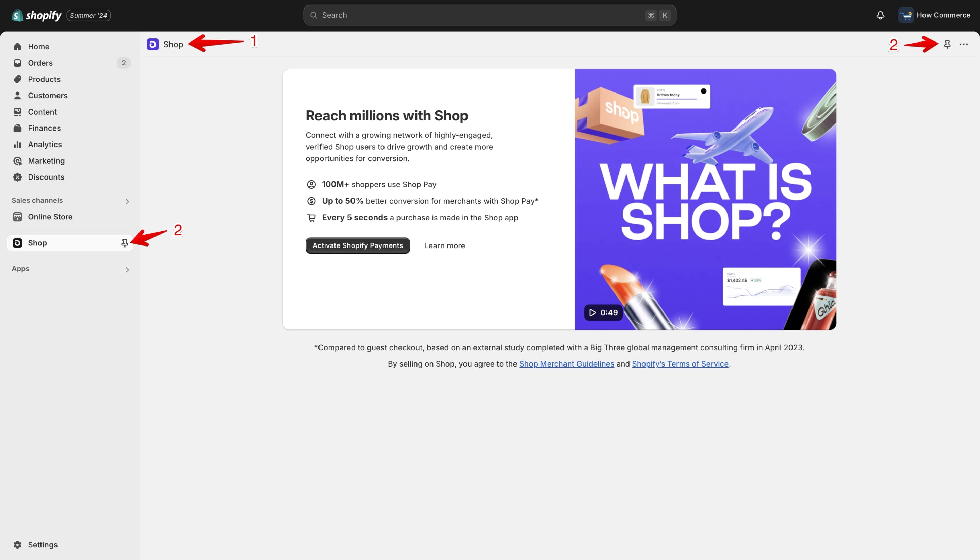This screenshot has height=560, width=980.
Task: Click the search magnifier icon
Action: 314,15
